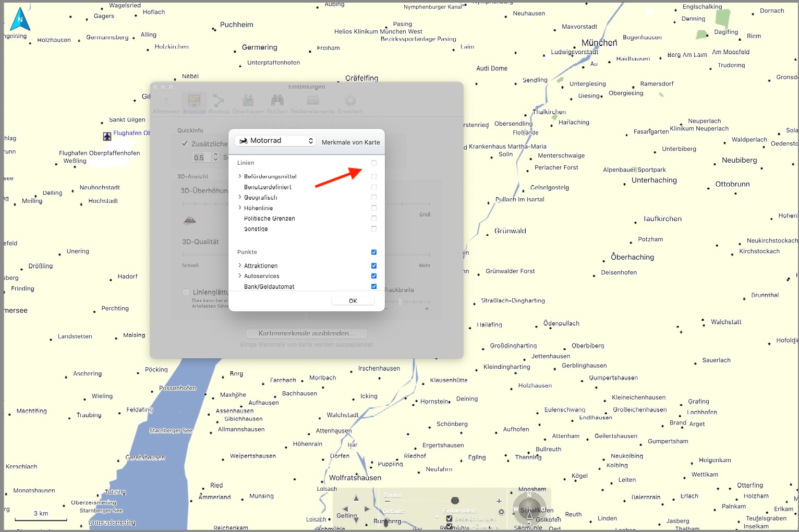Click the Punkte section header
This screenshot has height=532, width=799.
click(x=247, y=252)
